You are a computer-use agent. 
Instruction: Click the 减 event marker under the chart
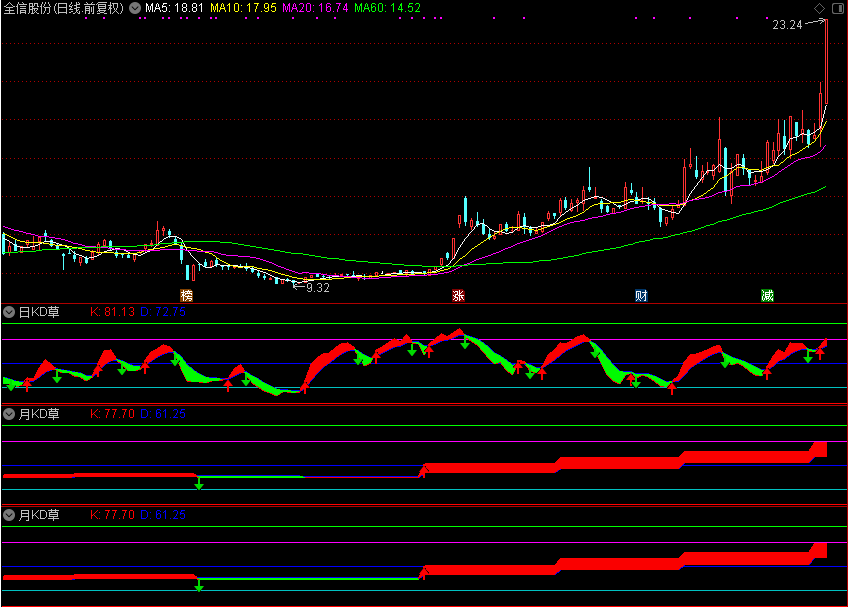click(x=767, y=295)
